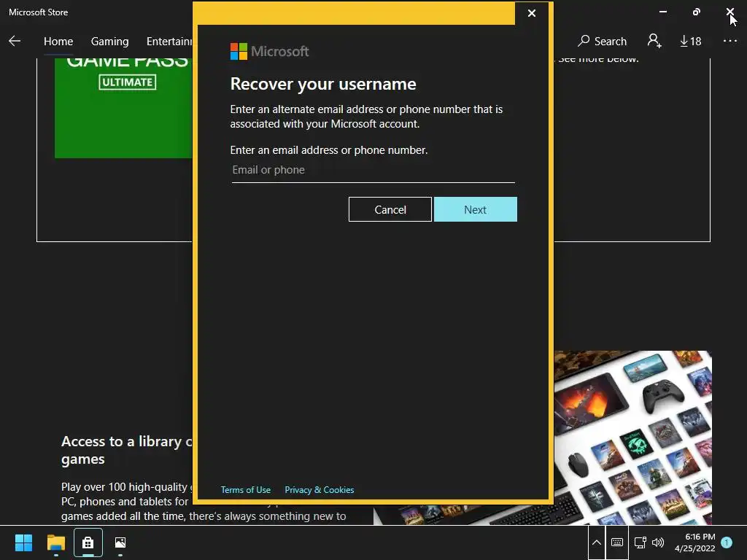Open Downloads and updates showing 18
The height and width of the screenshot is (560, 747).
(690, 42)
